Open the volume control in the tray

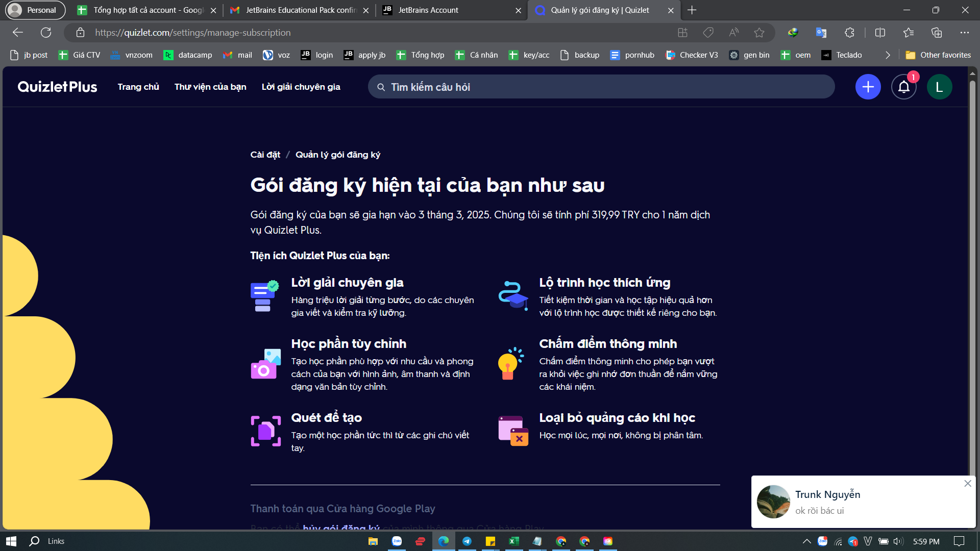[898, 541]
